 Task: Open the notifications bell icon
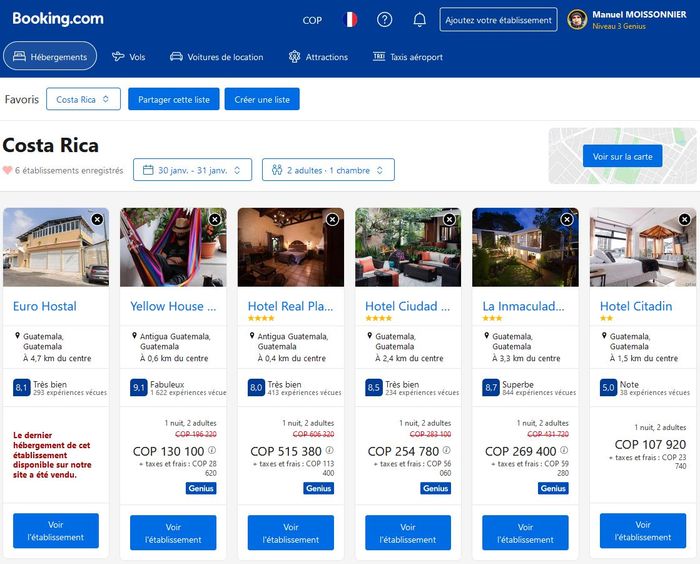click(x=420, y=20)
